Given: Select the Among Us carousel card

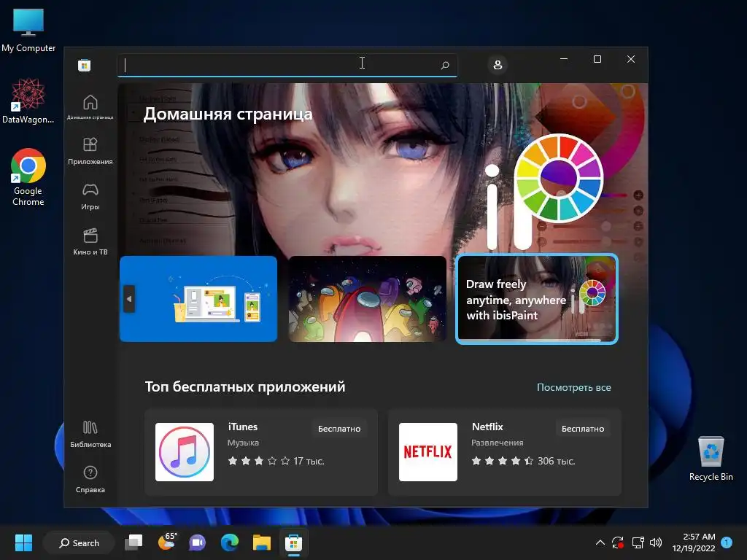Looking at the screenshot, I should click(x=368, y=299).
